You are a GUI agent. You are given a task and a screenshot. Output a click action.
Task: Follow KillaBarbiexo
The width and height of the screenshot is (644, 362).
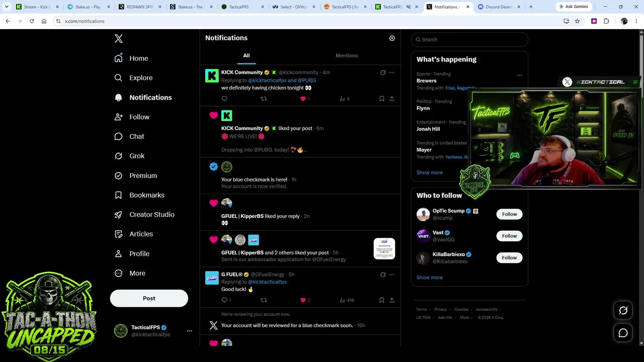509,258
